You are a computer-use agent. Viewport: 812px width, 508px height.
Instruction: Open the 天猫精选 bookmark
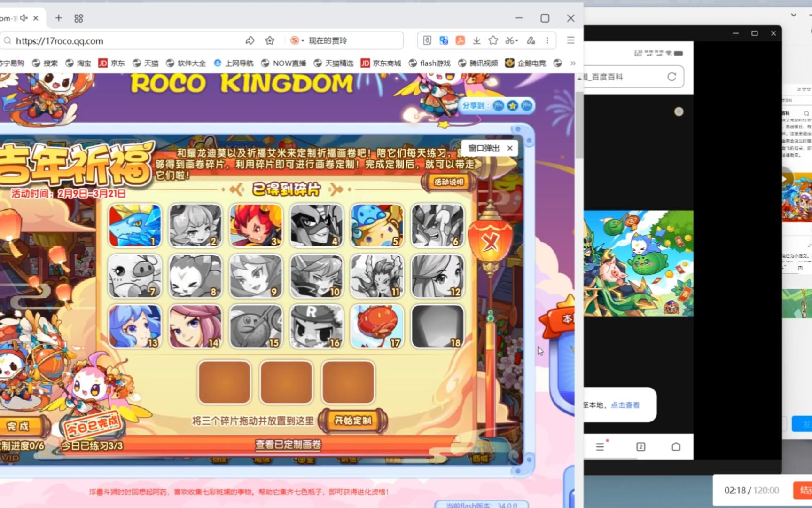333,63
